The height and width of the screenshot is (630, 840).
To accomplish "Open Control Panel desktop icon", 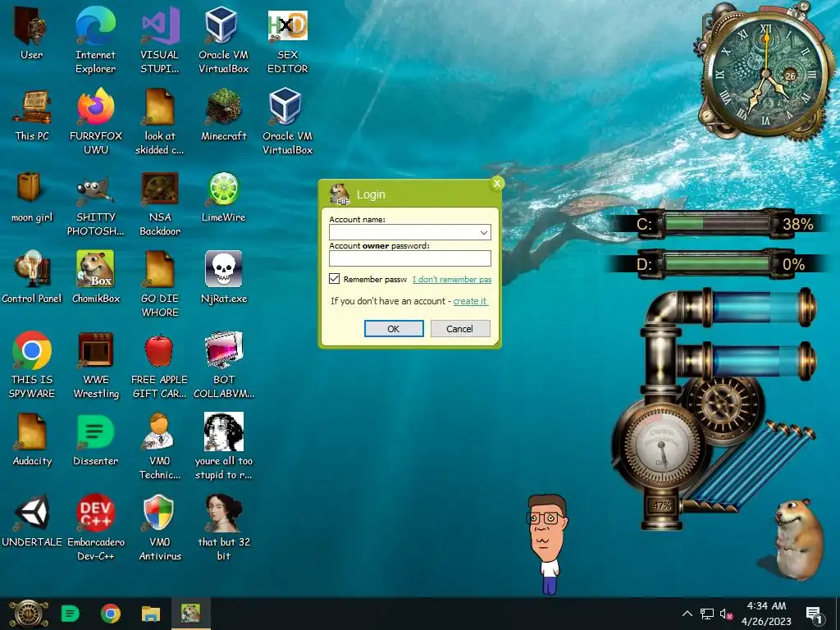I will point(32,277).
